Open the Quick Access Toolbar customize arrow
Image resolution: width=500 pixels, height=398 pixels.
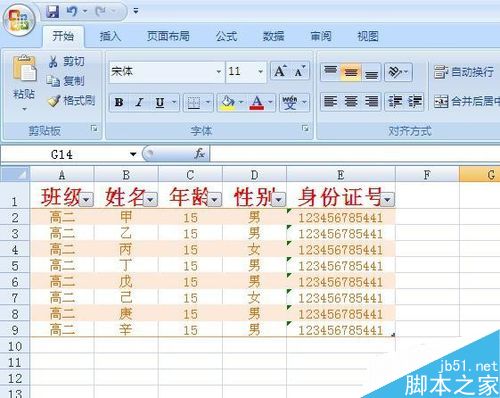[x=136, y=11]
